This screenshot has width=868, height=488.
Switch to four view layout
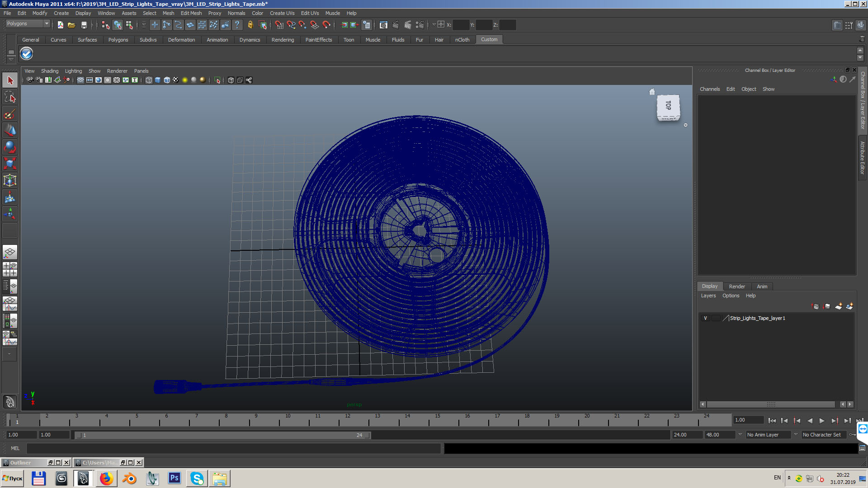[x=10, y=269]
